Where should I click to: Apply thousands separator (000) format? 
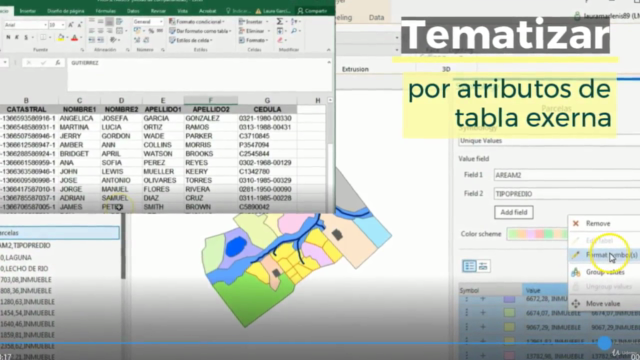point(160,31)
